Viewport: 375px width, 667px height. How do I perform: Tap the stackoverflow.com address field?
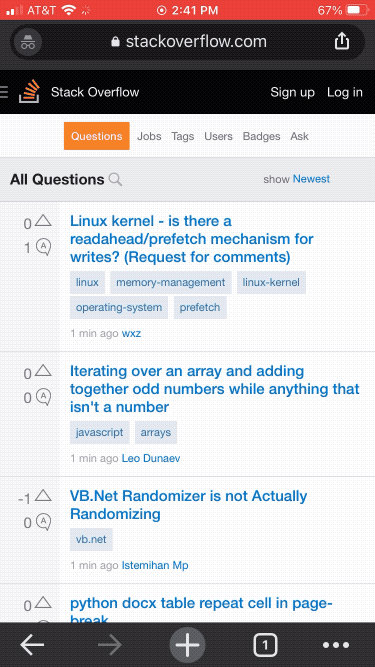[188, 42]
